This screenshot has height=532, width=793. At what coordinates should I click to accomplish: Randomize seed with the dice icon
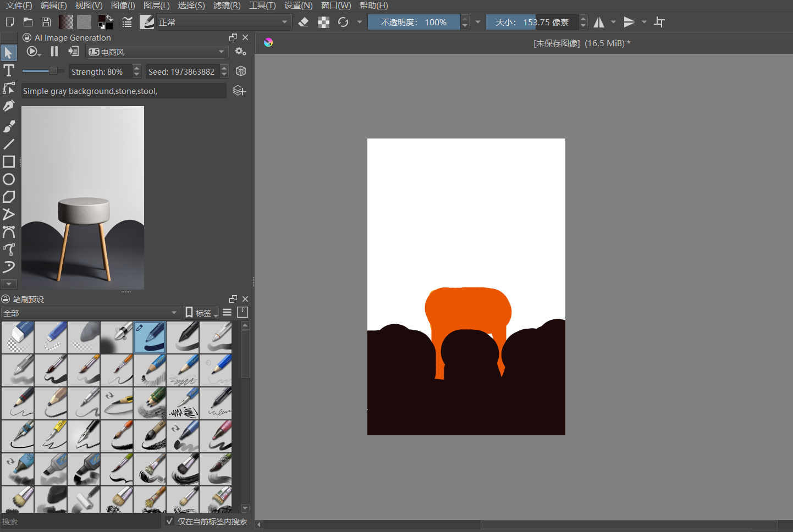click(x=240, y=71)
